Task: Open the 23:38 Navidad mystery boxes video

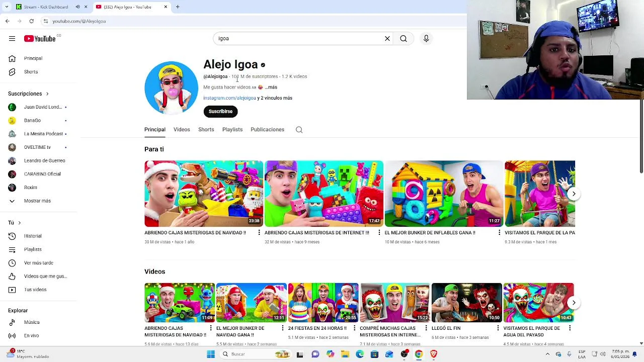Action: (x=204, y=194)
